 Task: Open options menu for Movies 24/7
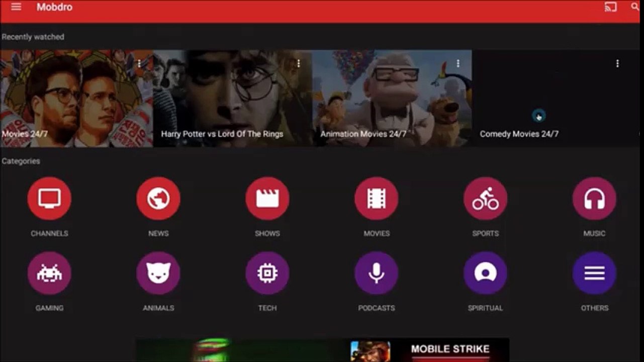[139, 63]
